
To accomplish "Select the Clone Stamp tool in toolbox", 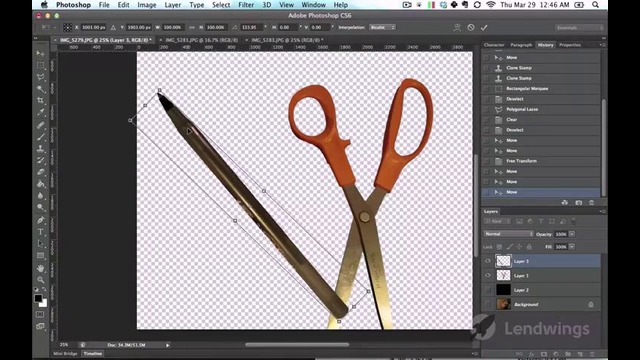I will pyautogui.click(x=40, y=149).
